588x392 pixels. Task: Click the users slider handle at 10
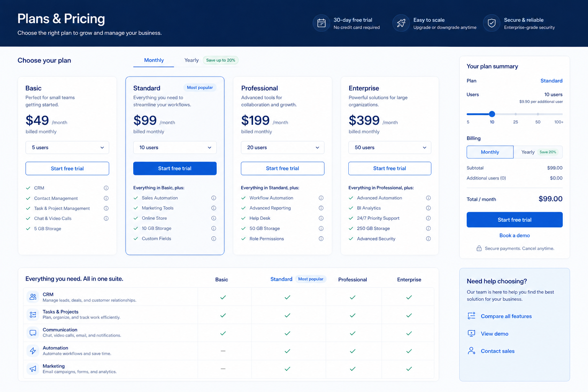(492, 114)
